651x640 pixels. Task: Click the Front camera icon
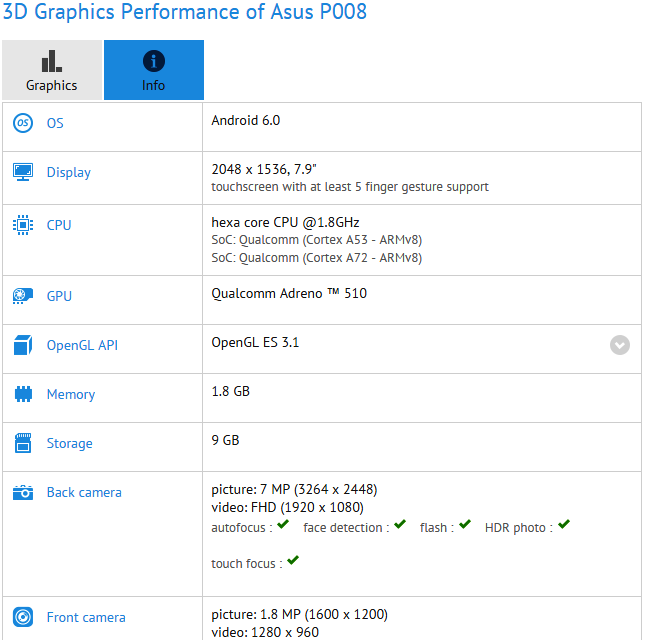23,617
